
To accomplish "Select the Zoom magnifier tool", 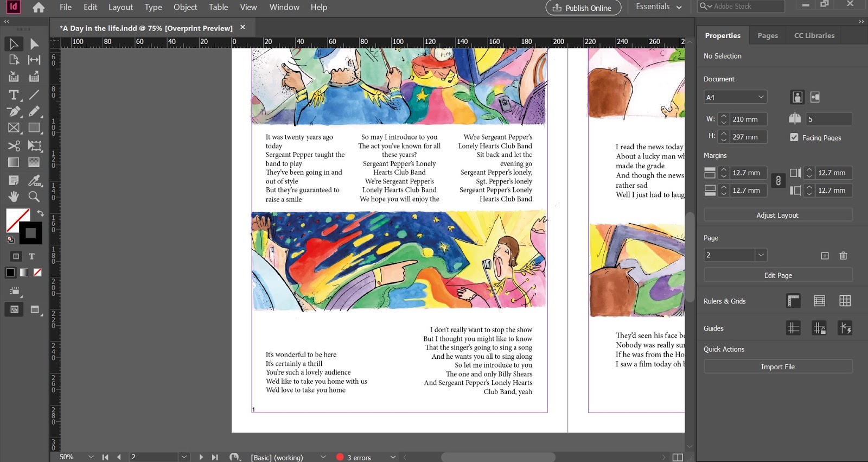I will click(x=34, y=197).
